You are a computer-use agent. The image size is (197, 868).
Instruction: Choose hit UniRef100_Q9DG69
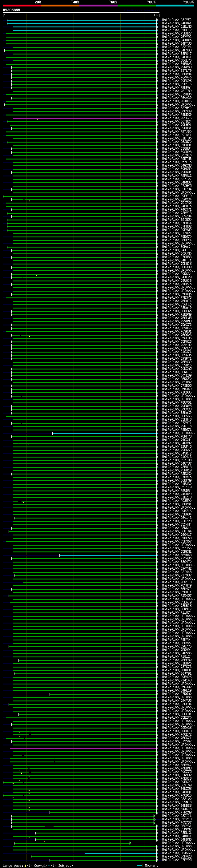click(177, 450)
